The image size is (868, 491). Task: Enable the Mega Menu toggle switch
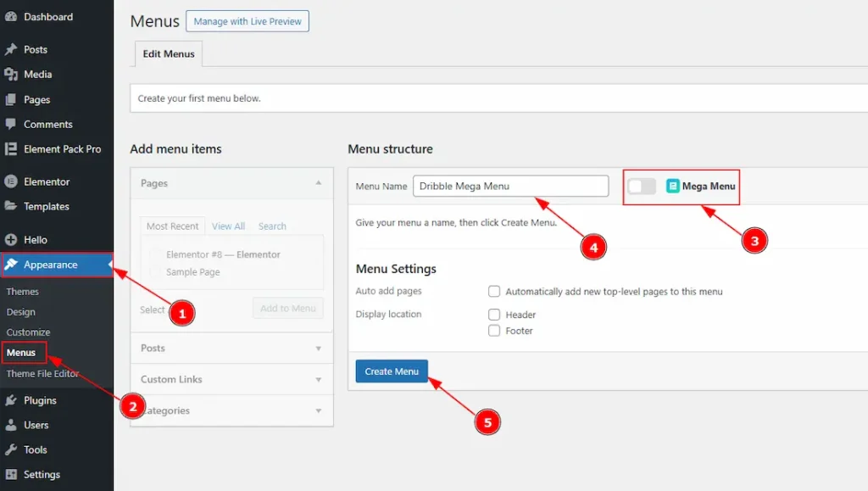pos(642,187)
